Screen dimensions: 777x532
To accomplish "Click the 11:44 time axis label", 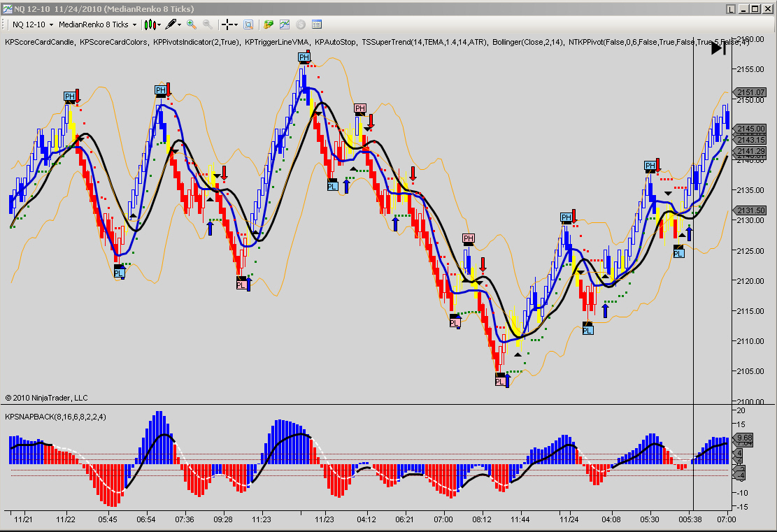I will [x=520, y=519].
